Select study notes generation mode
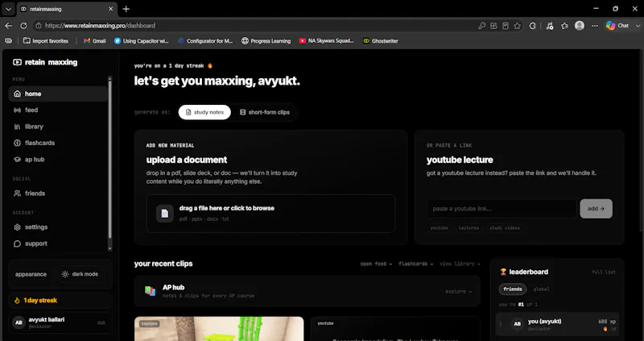The image size is (644, 341). [204, 112]
